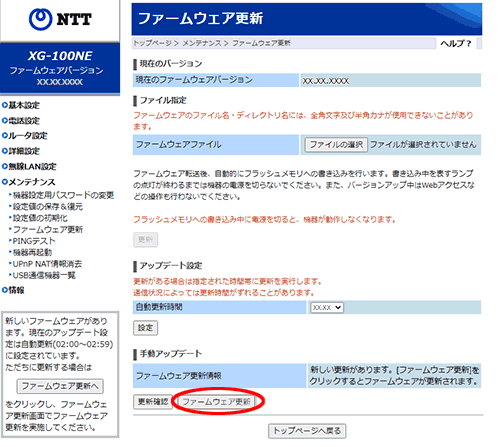
Task: Click the circled ファームウェア更新 button
Action: pyautogui.click(x=217, y=402)
